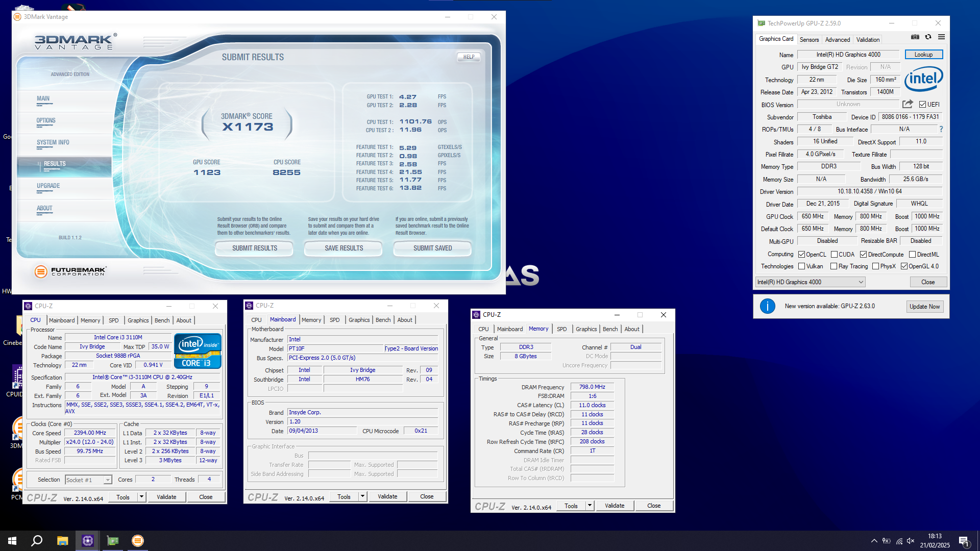This screenshot has height=551, width=980.
Task: Show hidden tray icons chevron
Action: tap(874, 541)
